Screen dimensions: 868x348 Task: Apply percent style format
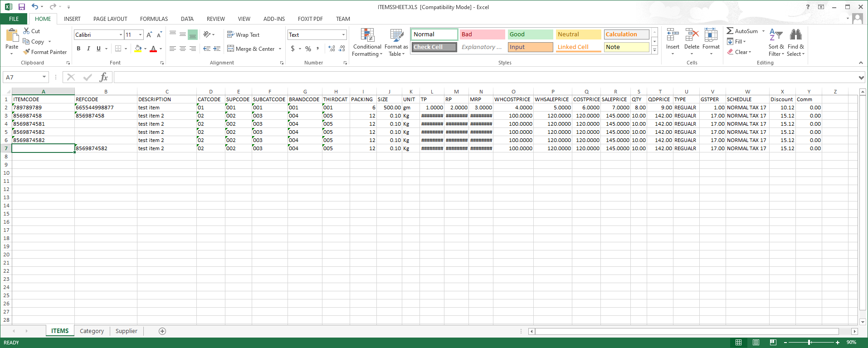308,49
